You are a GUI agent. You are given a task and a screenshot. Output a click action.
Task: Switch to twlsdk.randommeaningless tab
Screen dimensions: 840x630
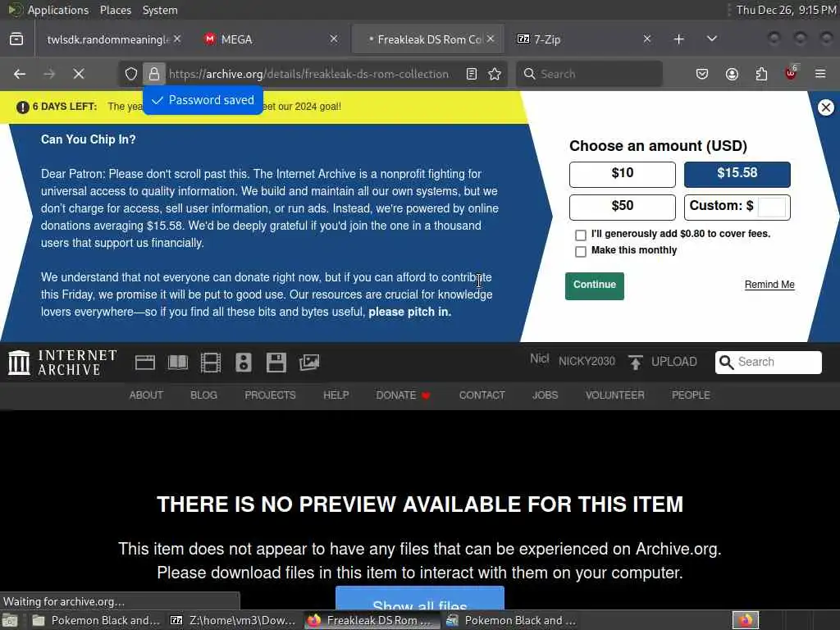pyautogui.click(x=107, y=39)
